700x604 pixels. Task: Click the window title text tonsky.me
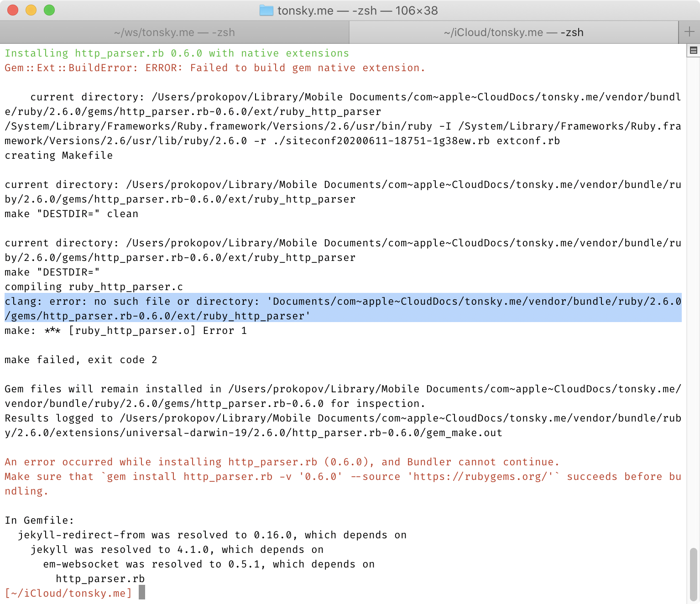tap(305, 10)
